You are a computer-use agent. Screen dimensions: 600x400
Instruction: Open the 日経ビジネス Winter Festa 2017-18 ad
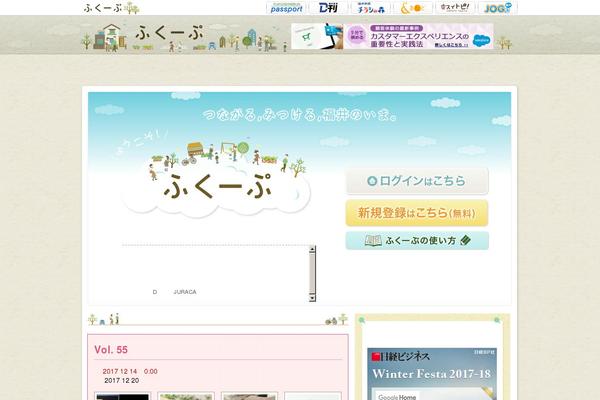pyautogui.click(x=432, y=374)
